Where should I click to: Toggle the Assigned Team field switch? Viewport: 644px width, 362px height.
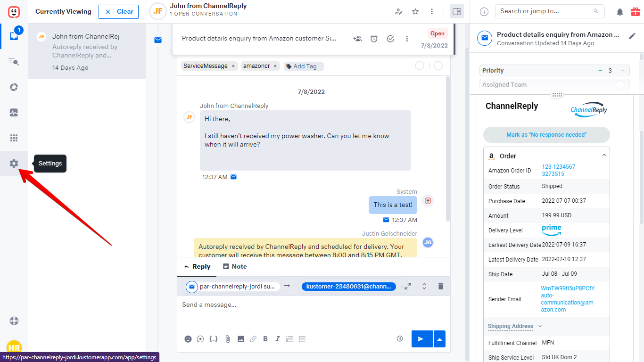620,85
